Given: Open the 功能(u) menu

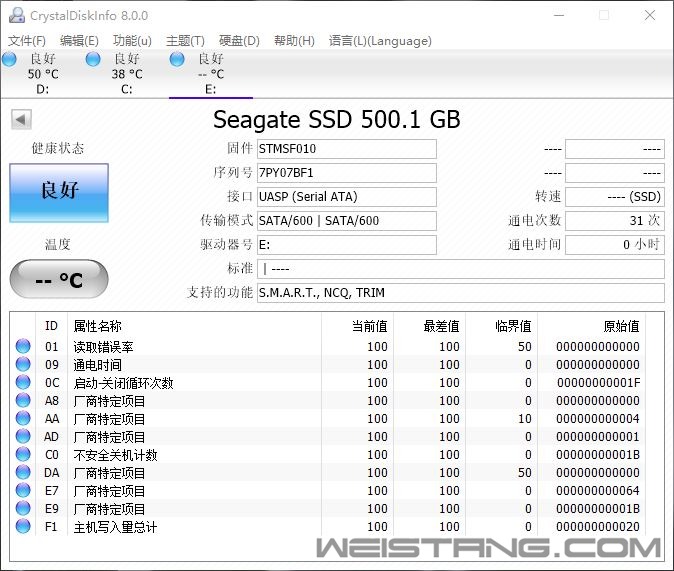Looking at the screenshot, I should tap(132, 41).
